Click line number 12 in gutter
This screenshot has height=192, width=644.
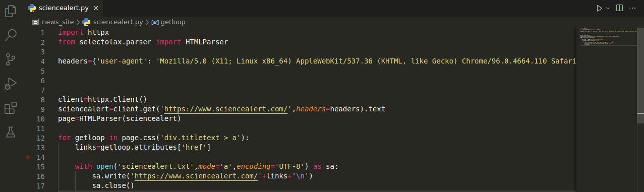[40, 138]
